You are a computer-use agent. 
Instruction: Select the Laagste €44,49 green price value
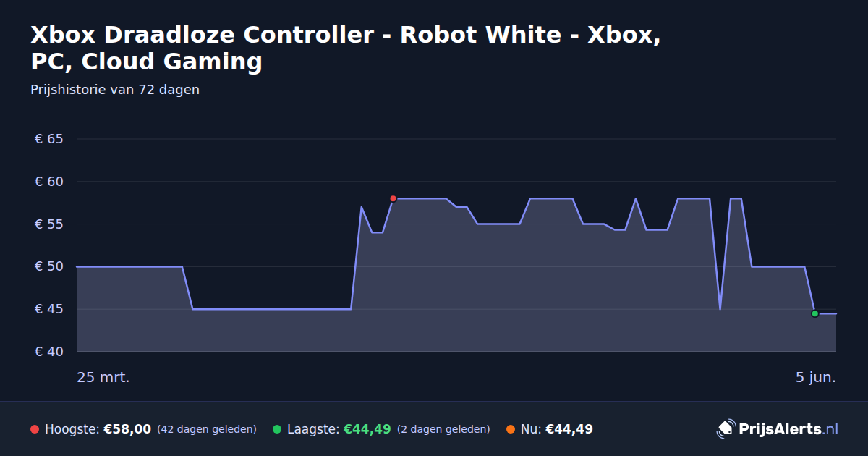point(367,429)
